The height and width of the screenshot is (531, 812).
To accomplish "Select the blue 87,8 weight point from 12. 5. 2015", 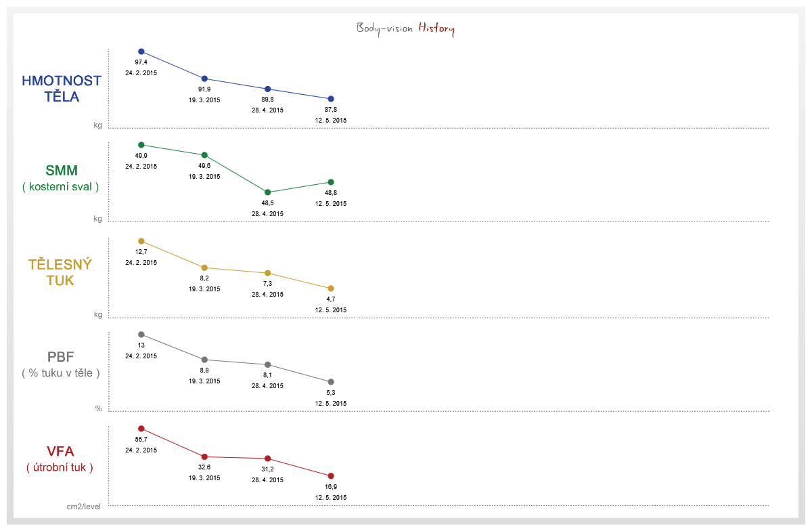I will 331,99.
